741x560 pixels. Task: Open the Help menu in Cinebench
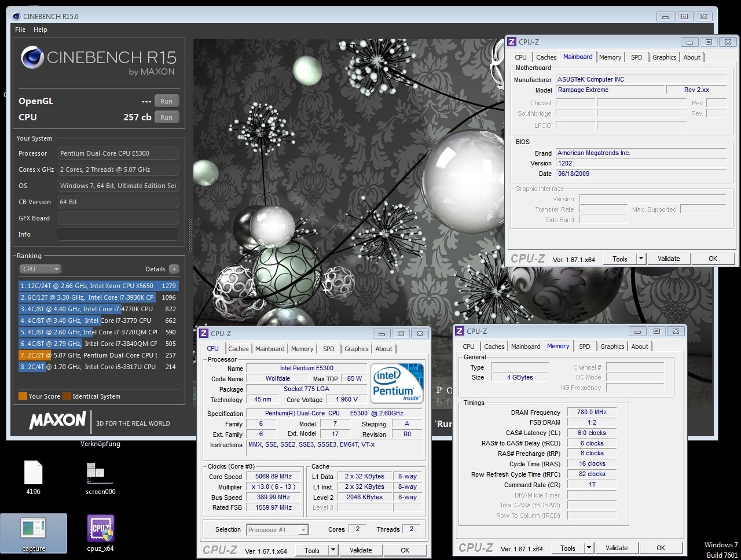(x=41, y=30)
